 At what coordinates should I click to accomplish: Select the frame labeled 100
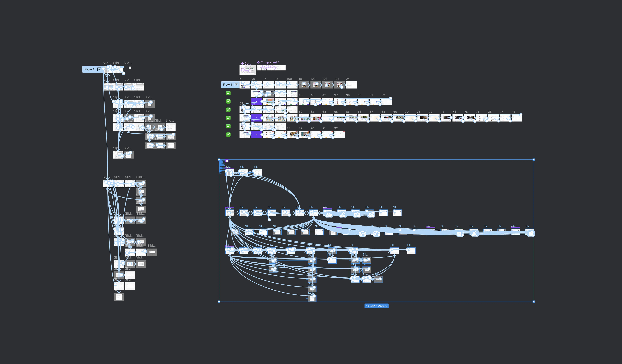292,85
